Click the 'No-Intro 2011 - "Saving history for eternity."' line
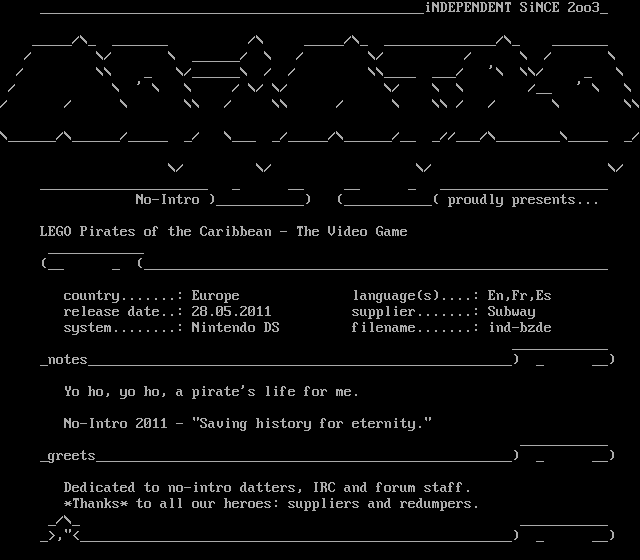640x560 pixels. click(x=247, y=423)
